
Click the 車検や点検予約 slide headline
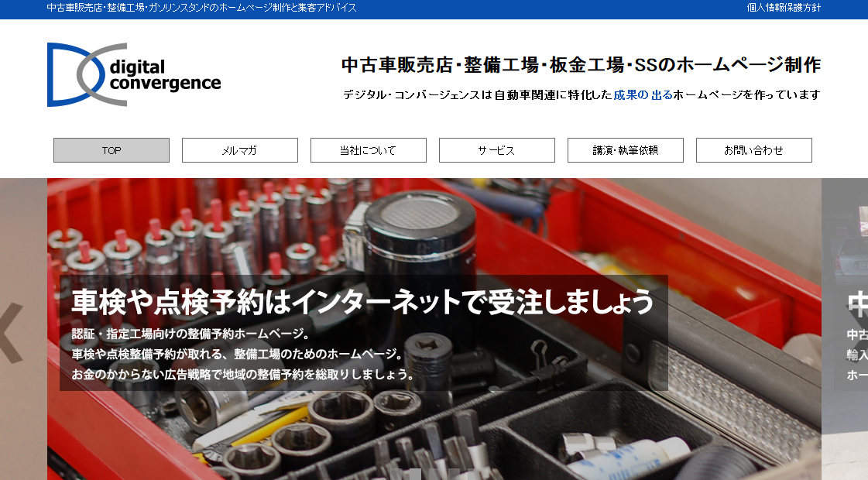tap(362, 301)
